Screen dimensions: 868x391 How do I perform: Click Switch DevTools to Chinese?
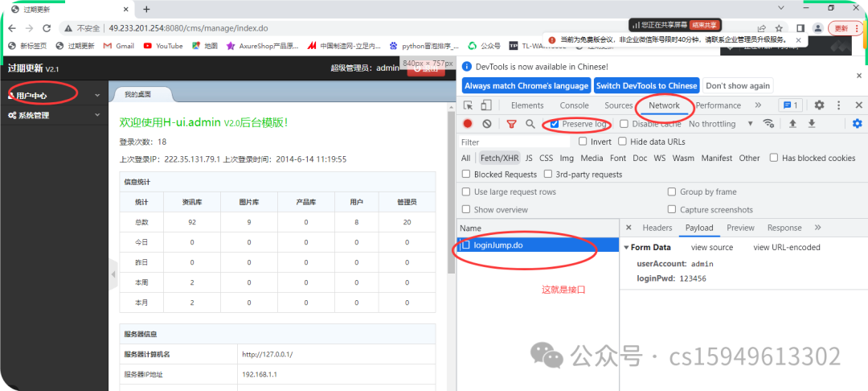pos(646,86)
